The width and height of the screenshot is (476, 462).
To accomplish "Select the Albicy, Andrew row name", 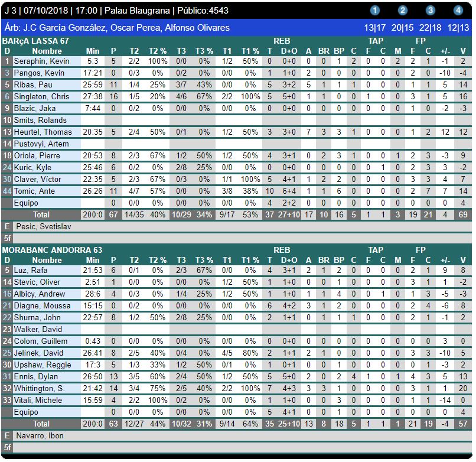I will (40, 294).
